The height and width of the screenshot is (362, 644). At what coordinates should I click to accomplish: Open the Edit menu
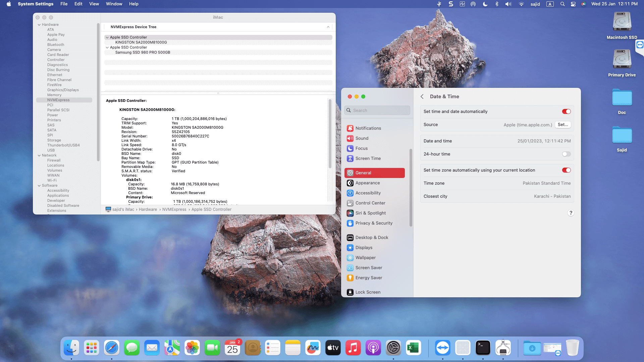[78, 4]
